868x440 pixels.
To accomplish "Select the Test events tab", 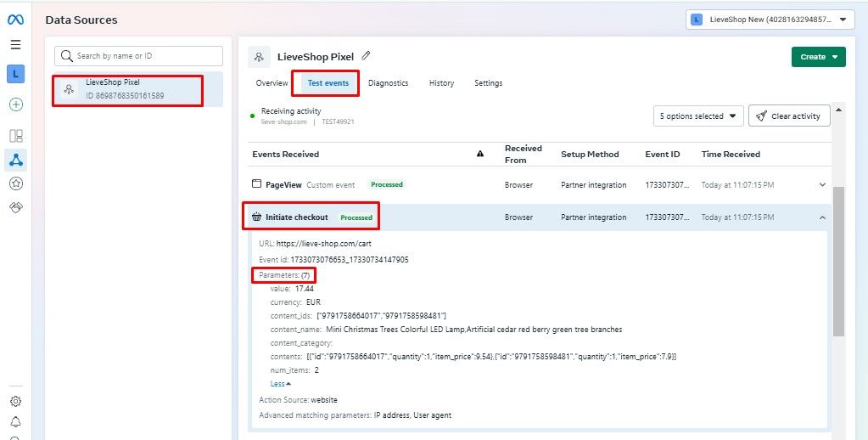I will [x=328, y=83].
